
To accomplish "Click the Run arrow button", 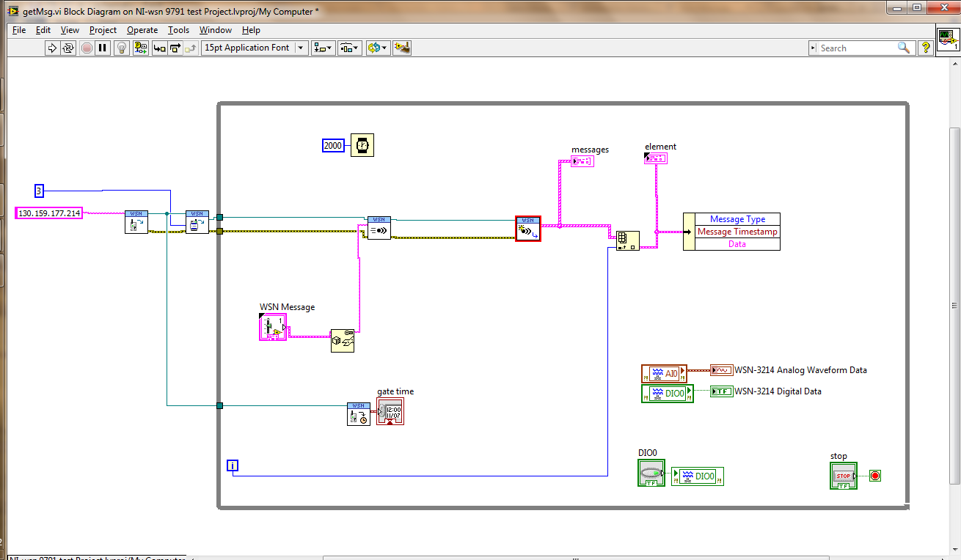I will (52, 48).
